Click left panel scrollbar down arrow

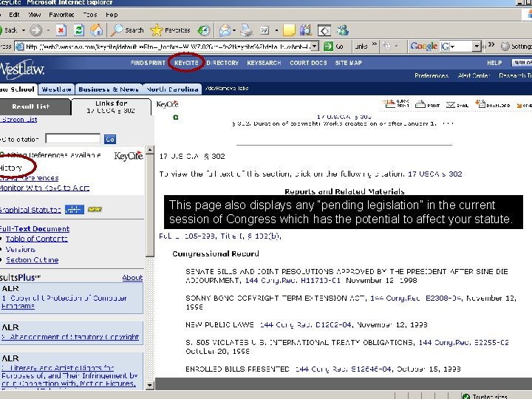(x=149, y=386)
